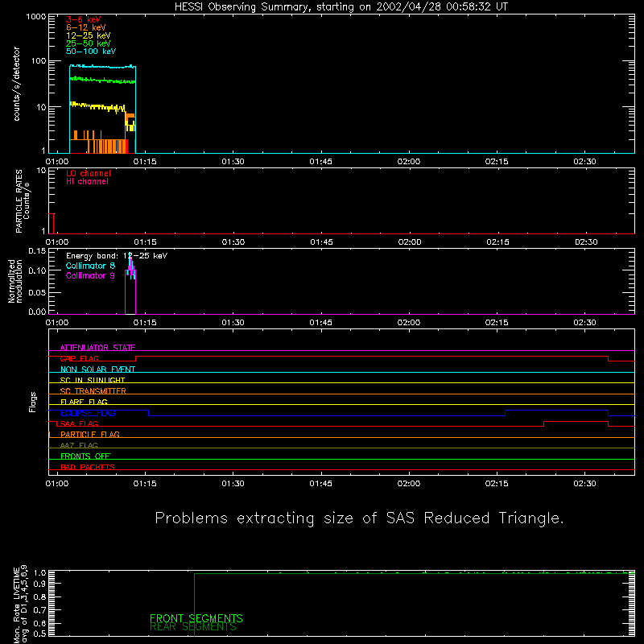The height and width of the screenshot is (644, 644).
Task: Click the vertical Flags axis title
Action: (33, 402)
